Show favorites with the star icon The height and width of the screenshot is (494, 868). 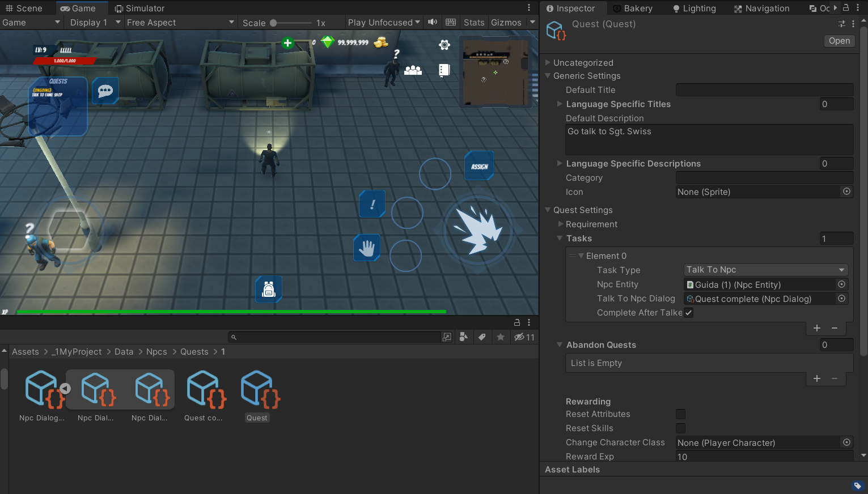[501, 337]
